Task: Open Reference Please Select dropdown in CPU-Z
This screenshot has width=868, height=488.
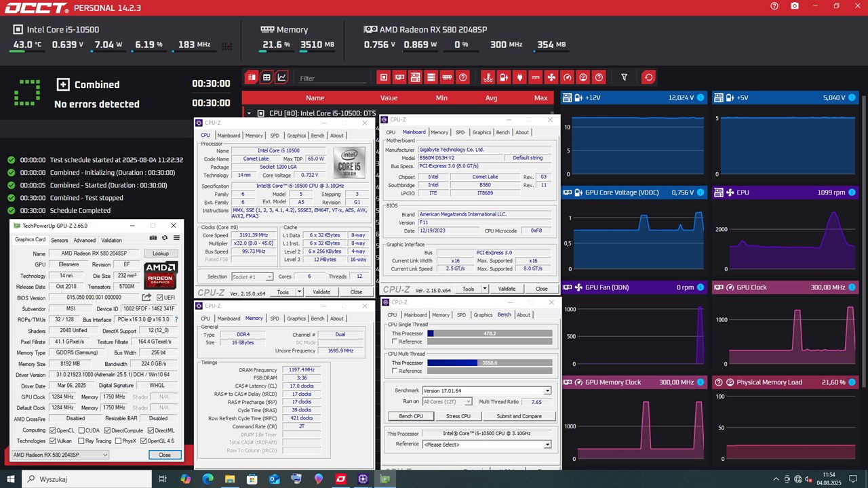Action: pyautogui.click(x=486, y=445)
